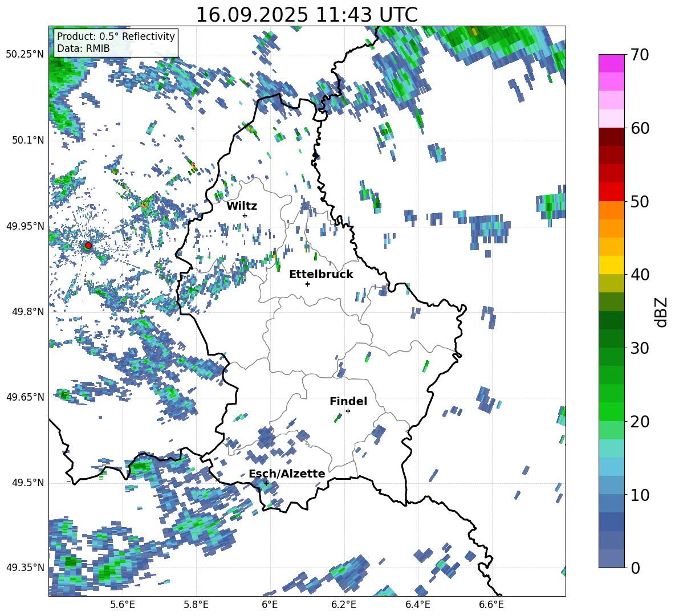The height and width of the screenshot is (616, 675).
Task: Click the 6.2°E longitude label
Action: click(344, 605)
